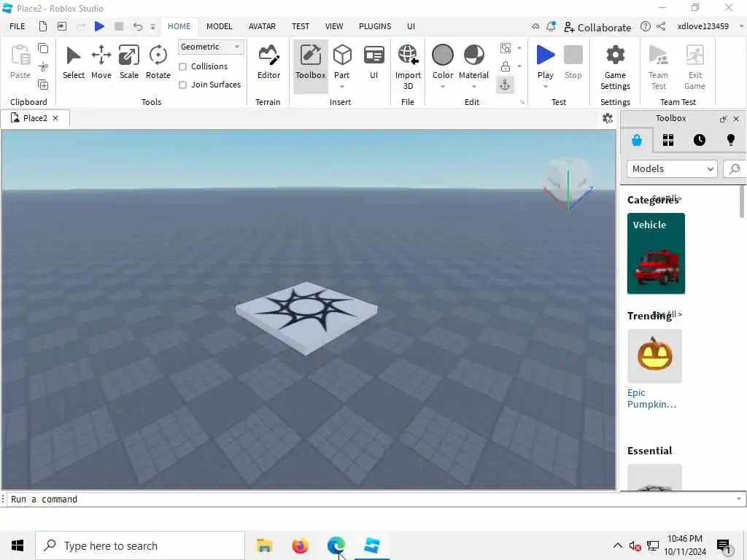
Task: Open the Models category dropdown
Action: [x=672, y=168]
